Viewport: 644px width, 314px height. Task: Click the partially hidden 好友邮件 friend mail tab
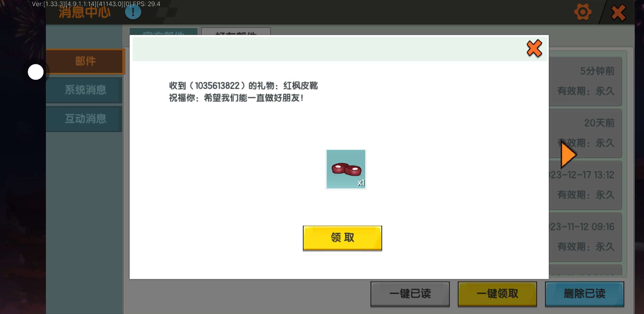tap(236, 31)
